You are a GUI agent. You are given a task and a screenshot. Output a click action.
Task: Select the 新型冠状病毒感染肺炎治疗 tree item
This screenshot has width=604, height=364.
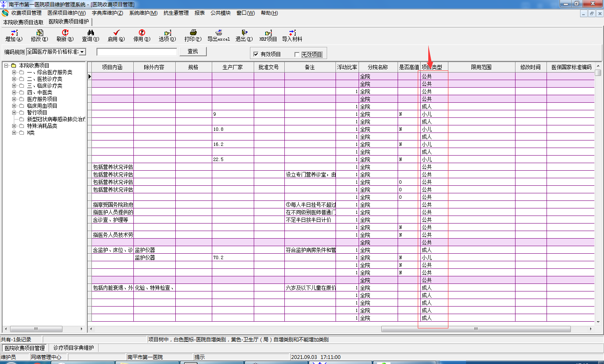coord(56,119)
